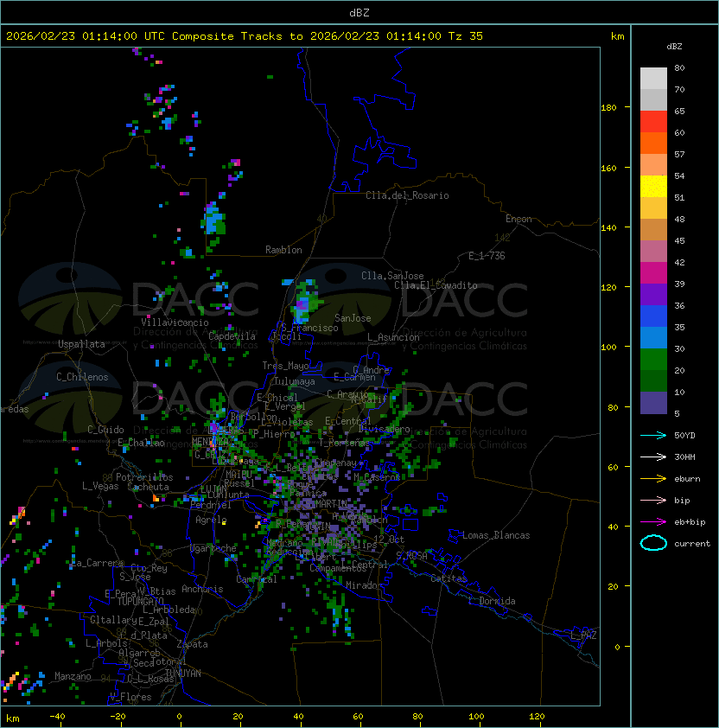Click the 'L_PAZ' map label
Image resolution: width=719 pixels, height=728 pixels.
[583, 635]
